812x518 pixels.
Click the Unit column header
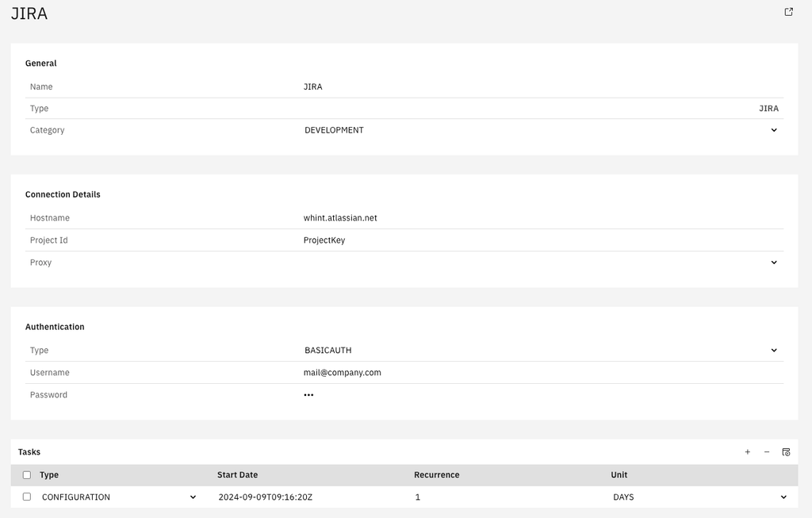619,475
